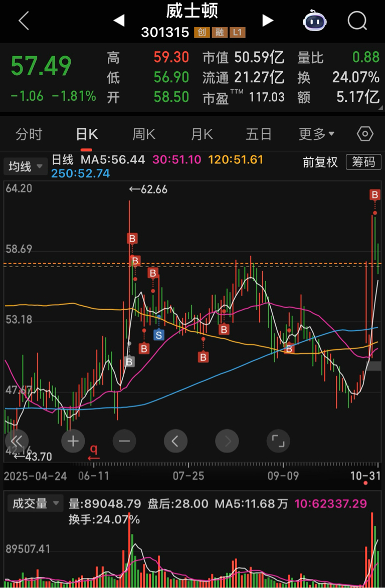385x588 pixels.
Task: Tap turnover 换 24.07% in header
Action: 356,77
